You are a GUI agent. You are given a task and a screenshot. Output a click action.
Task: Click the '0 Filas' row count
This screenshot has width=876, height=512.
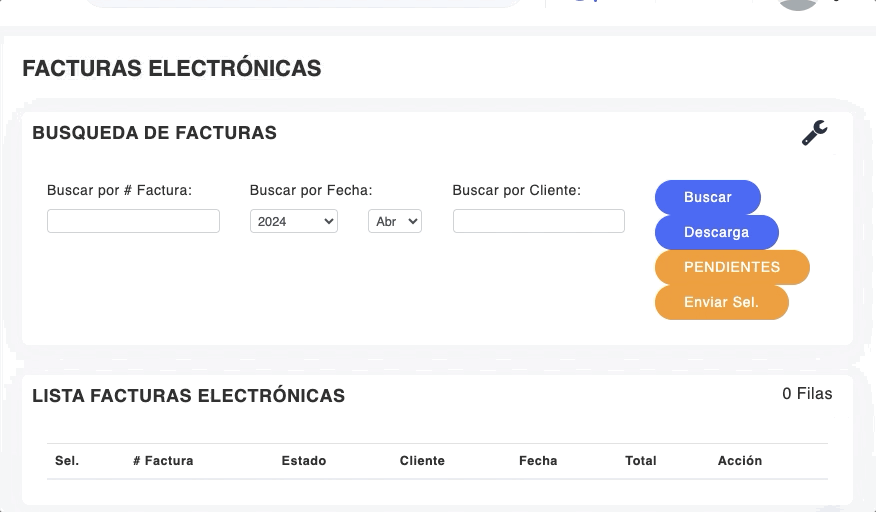[807, 394]
